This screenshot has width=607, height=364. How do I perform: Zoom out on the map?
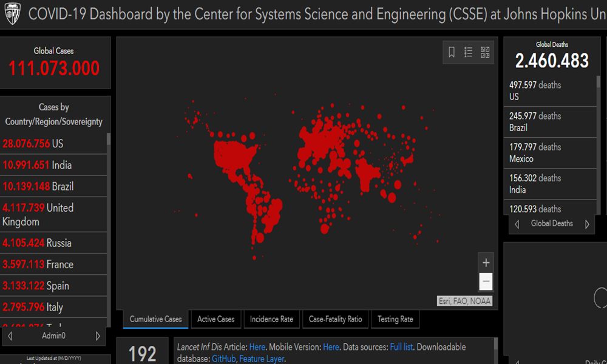click(486, 281)
